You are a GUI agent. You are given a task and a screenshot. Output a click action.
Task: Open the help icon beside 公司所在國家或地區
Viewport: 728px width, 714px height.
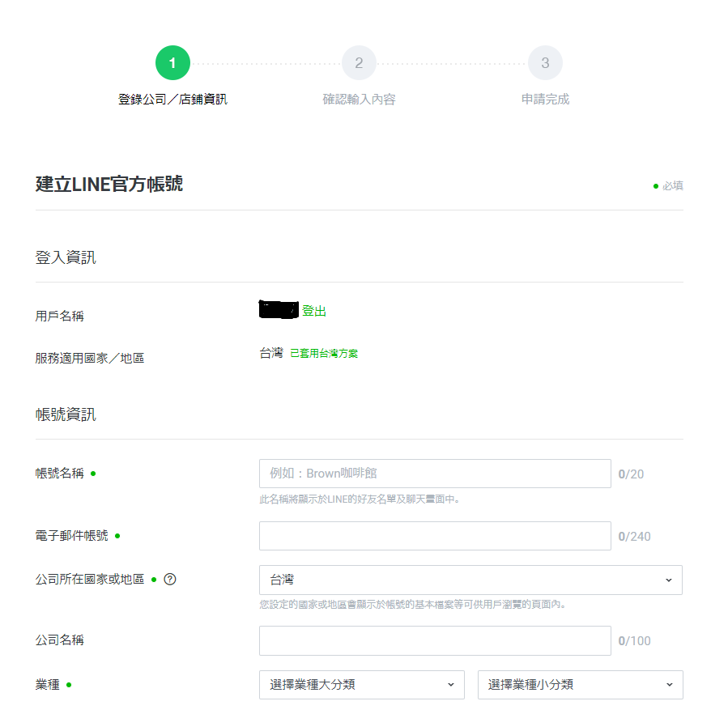coord(170,579)
